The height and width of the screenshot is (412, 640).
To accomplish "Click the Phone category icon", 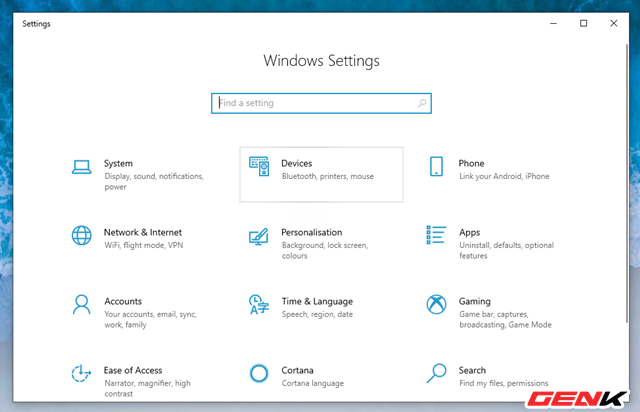I will click(436, 167).
